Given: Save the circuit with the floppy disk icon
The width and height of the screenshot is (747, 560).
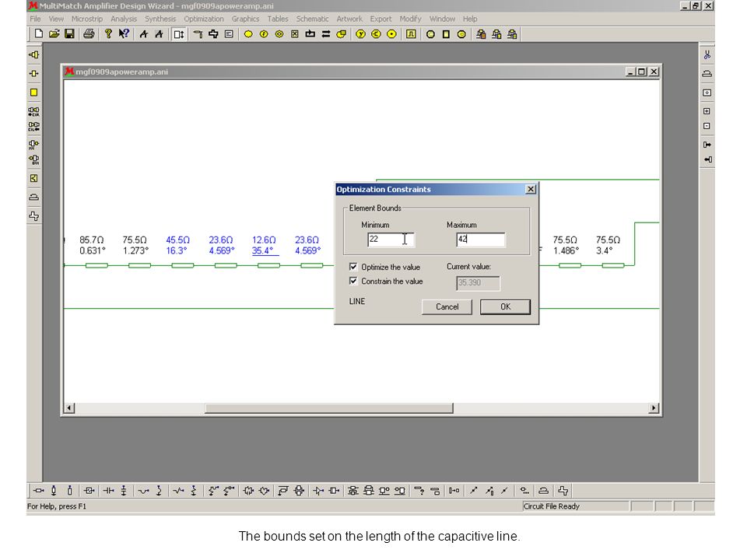Looking at the screenshot, I should pyautogui.click(x=69, y=33).
